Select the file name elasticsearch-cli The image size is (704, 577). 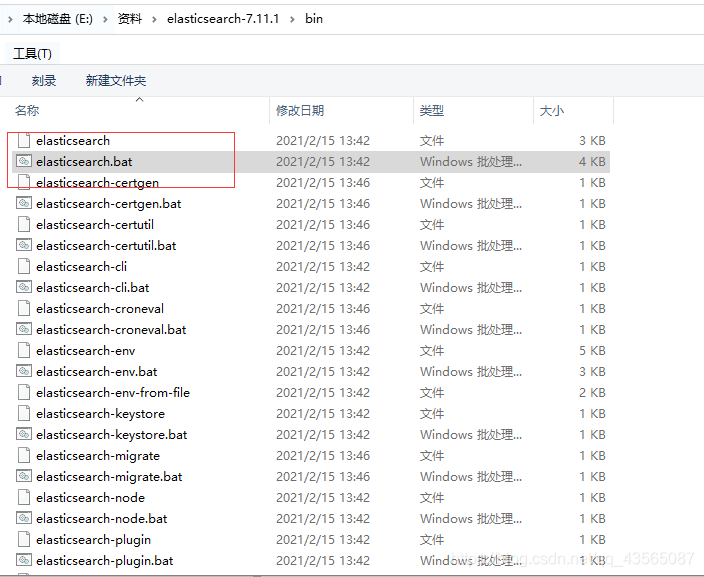pyautogui.click(x=82, y=267)
